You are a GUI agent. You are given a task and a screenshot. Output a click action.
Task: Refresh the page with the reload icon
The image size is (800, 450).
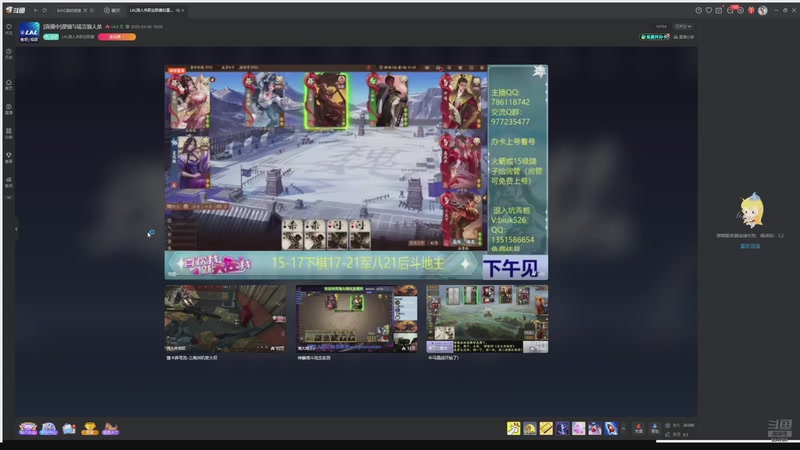45,10
